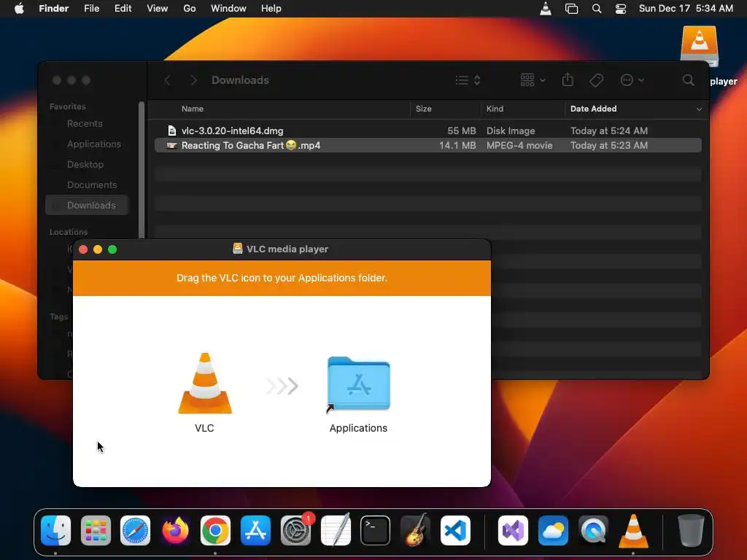The width and height of the screenshot is (747, 560).
Task: Open Visual Studio from the Dock
Action: pos(513,530)
